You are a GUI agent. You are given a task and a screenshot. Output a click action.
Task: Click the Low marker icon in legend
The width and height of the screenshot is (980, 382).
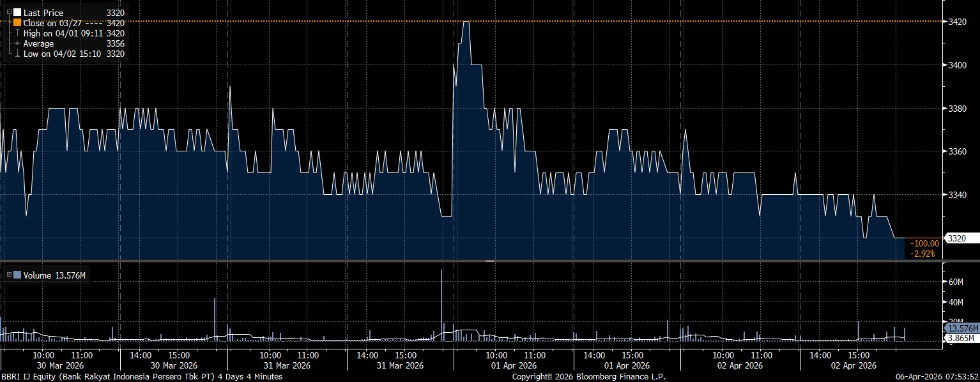(x=17, y=54)
